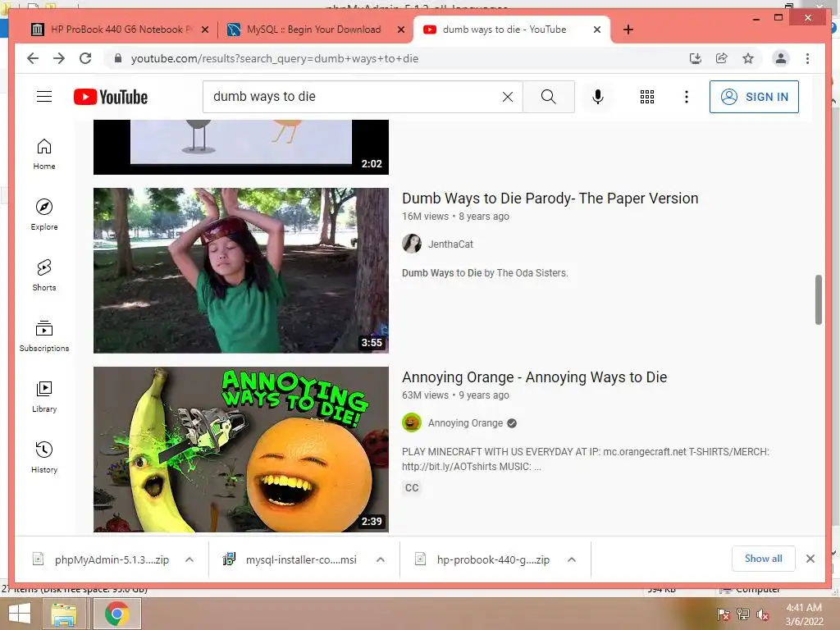The height and width of the screenshot is (630, 840).
Task: Open Library in the sidebar
Action: 44,397
